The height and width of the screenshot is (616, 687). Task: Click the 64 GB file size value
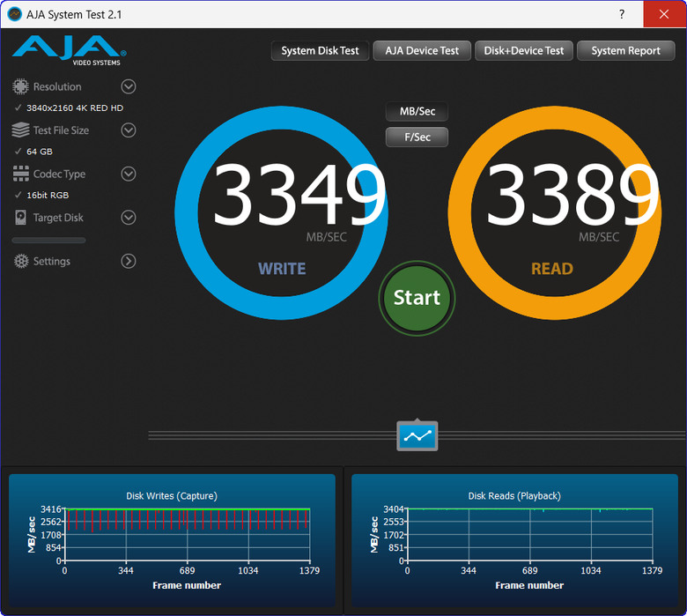(x=40, y=152)
